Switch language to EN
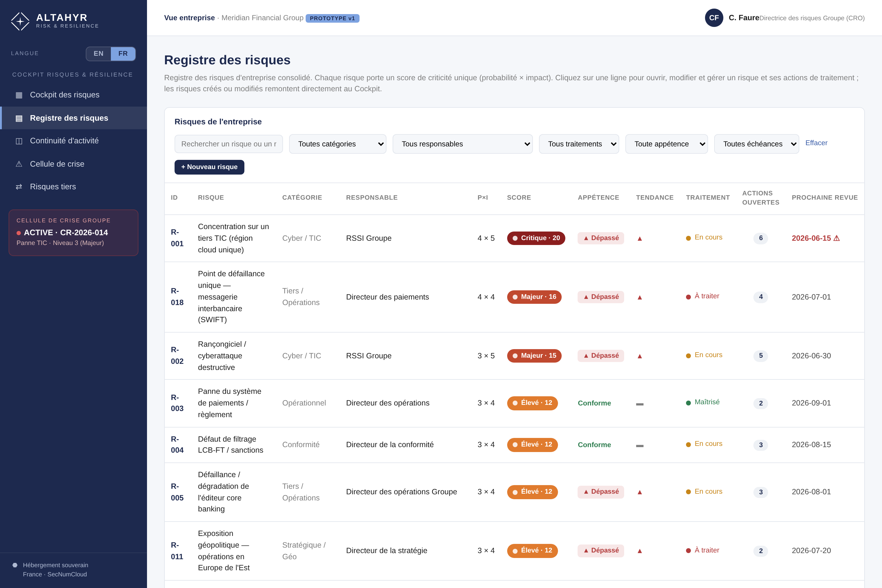The width and height of the screenshot is (882, 588). pyautogui.click(x=99, y=54)
